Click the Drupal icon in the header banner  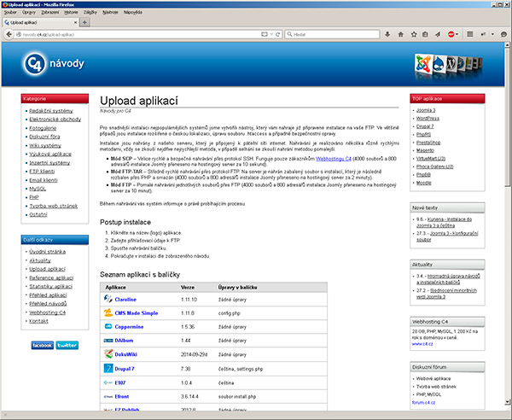pos(439,64)
